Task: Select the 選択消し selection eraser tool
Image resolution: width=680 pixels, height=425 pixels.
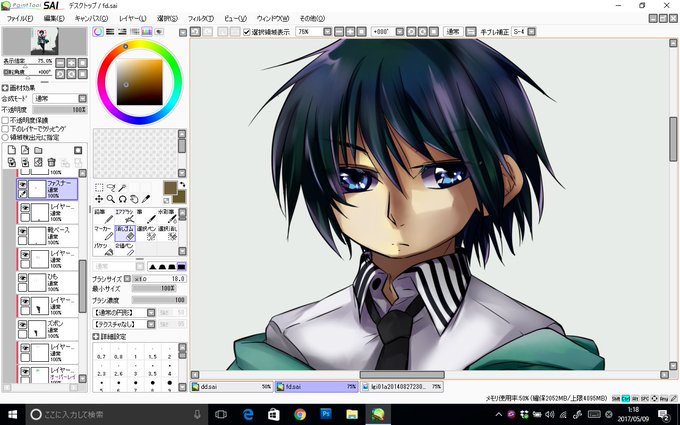Action: tap(167, 233)
